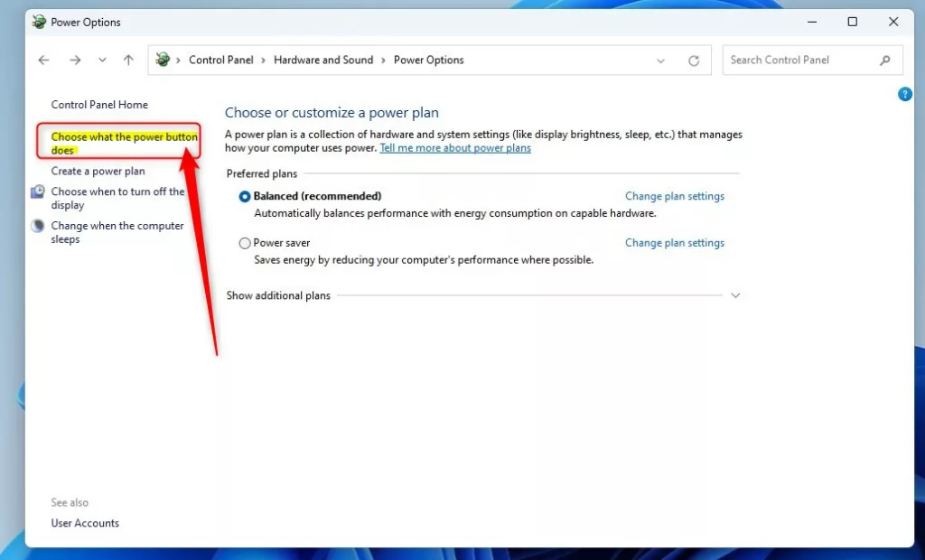Screen dimensions: 925x560
Task: Select Power Options breadcrumb item
Action: click(x=428, y=60)
